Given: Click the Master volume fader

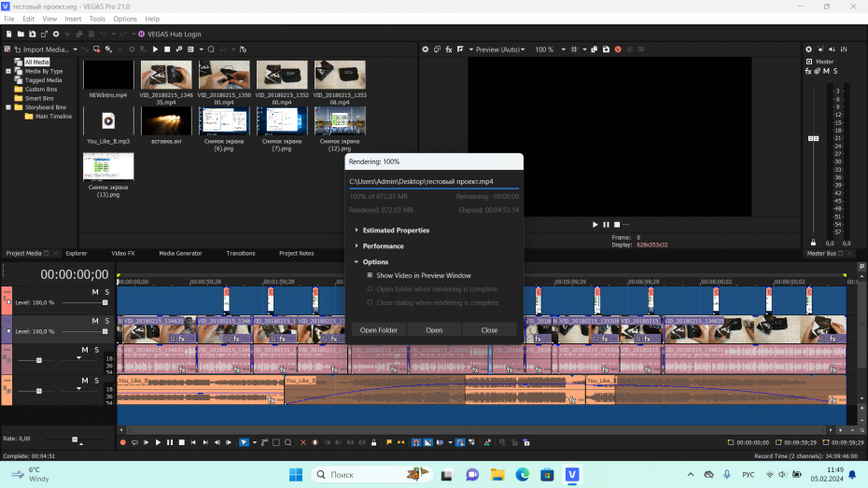Looking at the screenshot, I should 814,138.
